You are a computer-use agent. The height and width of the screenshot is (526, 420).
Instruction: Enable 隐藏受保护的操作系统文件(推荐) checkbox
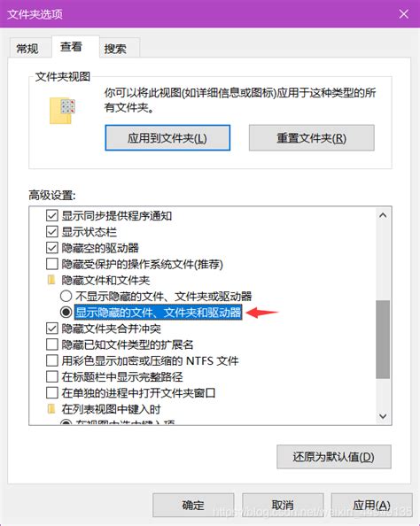tap(52, 264)
